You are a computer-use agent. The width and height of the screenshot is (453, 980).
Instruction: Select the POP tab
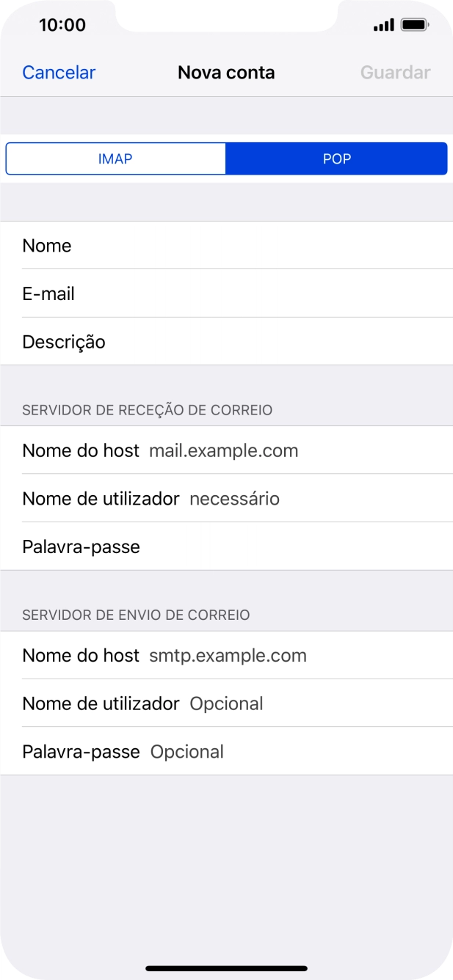click(x=336, y=158)
